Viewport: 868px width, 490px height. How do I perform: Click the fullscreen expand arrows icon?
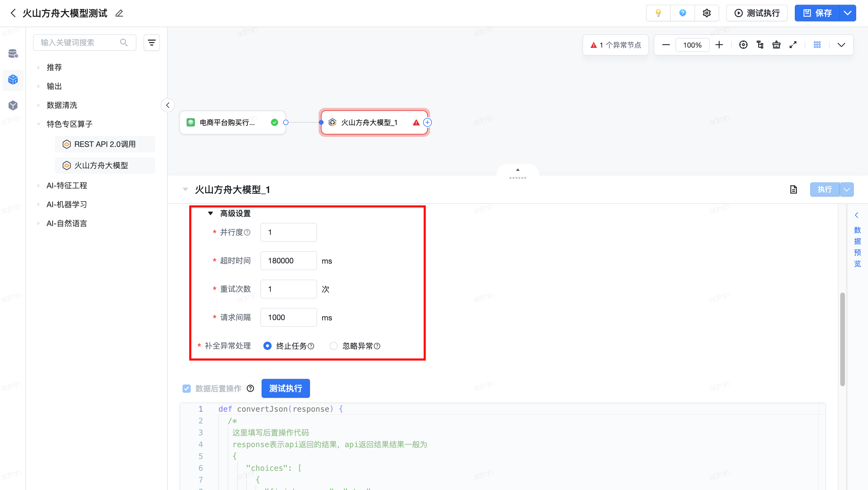pyautogui.click(x=793, y=45)
